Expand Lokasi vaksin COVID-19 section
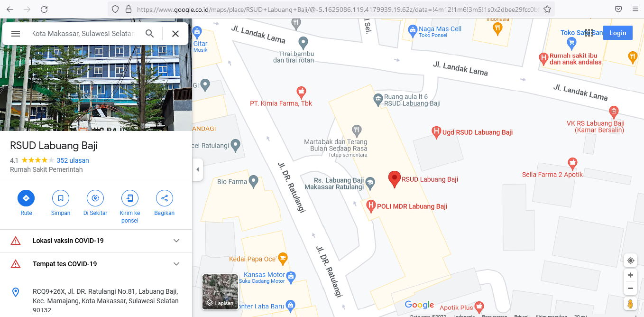Viewport: 644px width, 317px height. tap(96, 241)
